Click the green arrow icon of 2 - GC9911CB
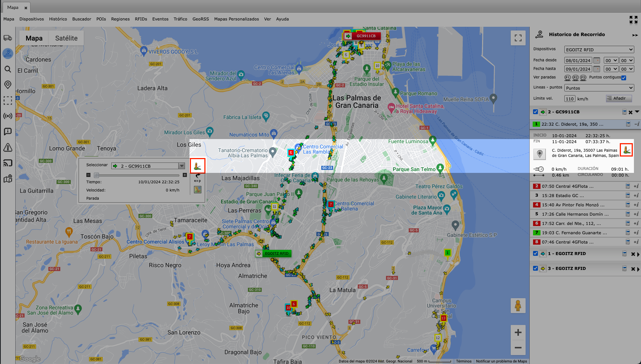 tap(543, 112)
